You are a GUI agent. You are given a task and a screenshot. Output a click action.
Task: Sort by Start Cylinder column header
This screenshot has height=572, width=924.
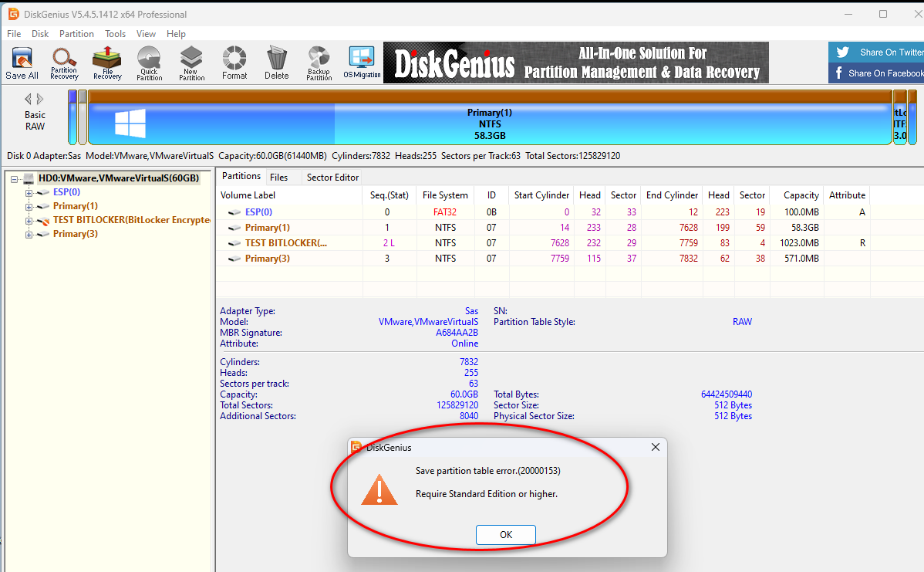click(541, 195)
